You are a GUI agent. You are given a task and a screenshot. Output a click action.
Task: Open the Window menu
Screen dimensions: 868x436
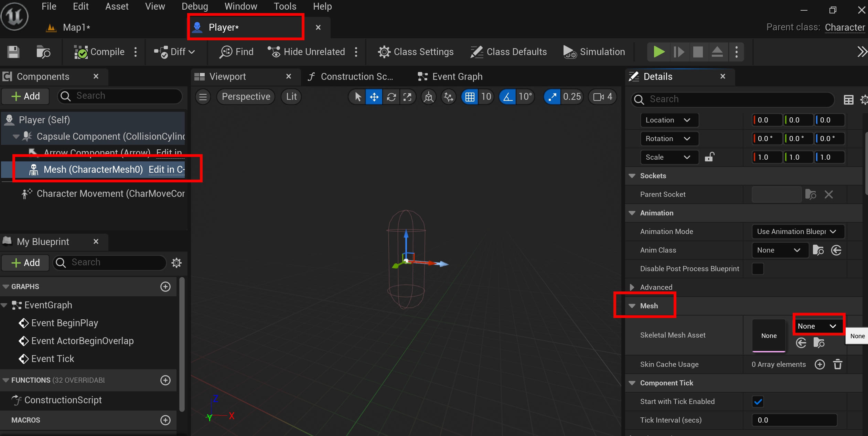pos(240,6)
